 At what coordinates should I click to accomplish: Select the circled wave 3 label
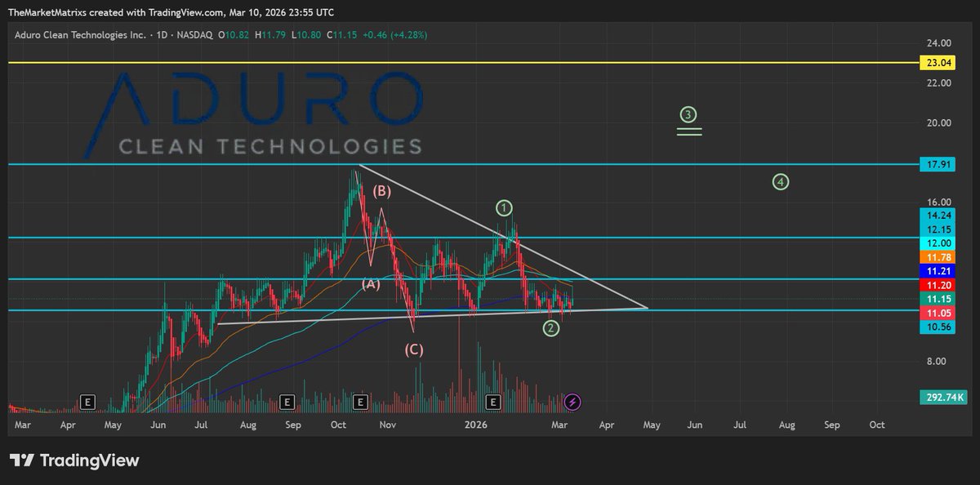[x=689, y=114]
